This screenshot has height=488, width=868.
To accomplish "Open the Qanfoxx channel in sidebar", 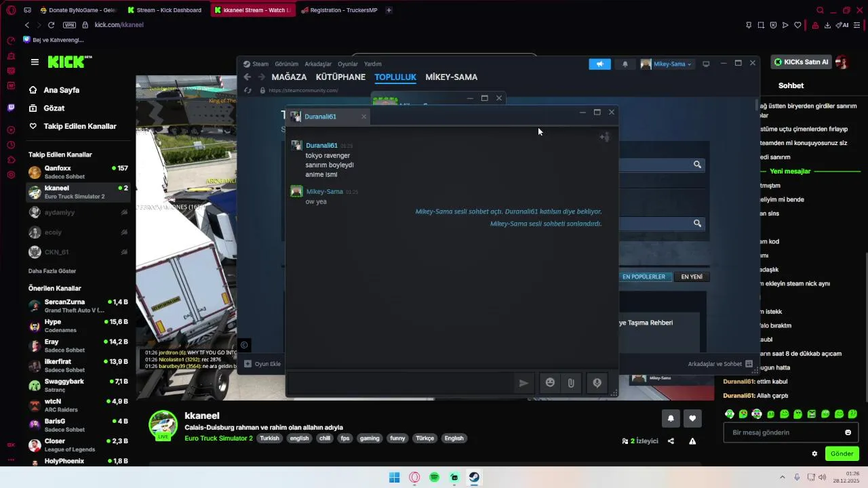I will [x=78, y=172].
